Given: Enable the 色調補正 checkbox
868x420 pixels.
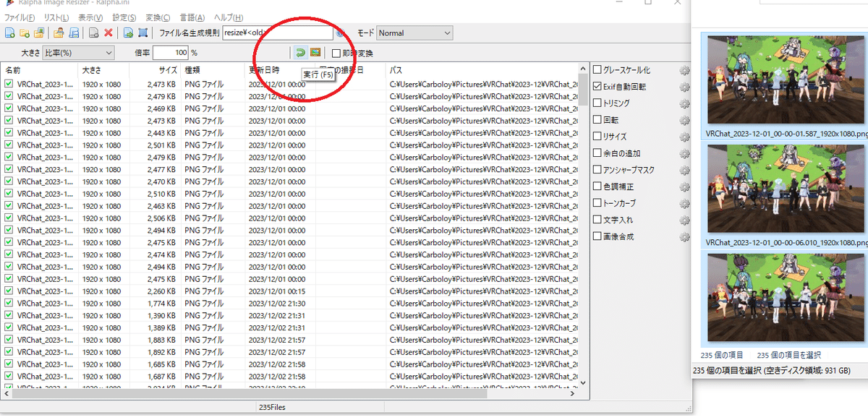Looking at the screenshot, I should [597, 187].
